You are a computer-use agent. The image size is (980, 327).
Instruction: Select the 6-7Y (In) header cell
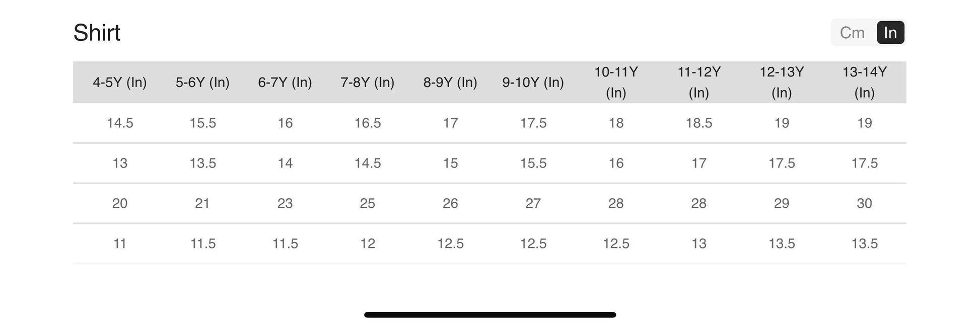[x=285, y=82]
